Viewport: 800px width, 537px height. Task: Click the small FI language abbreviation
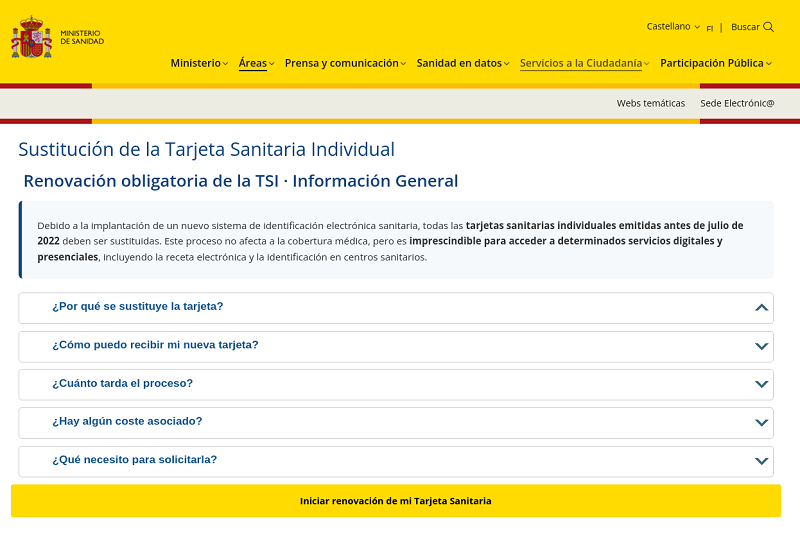click(x=709, y=29)
